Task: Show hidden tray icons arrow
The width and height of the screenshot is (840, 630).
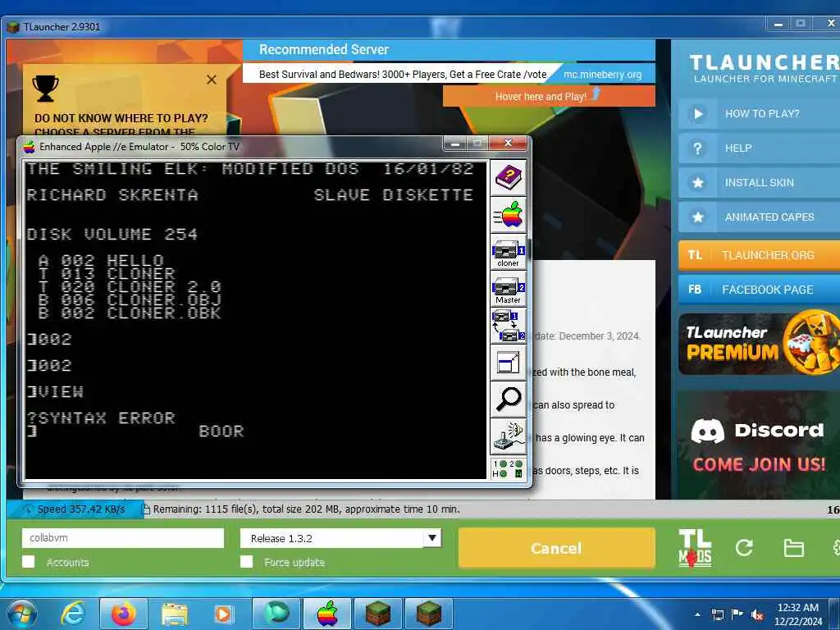Action: (x=697, y=614)
